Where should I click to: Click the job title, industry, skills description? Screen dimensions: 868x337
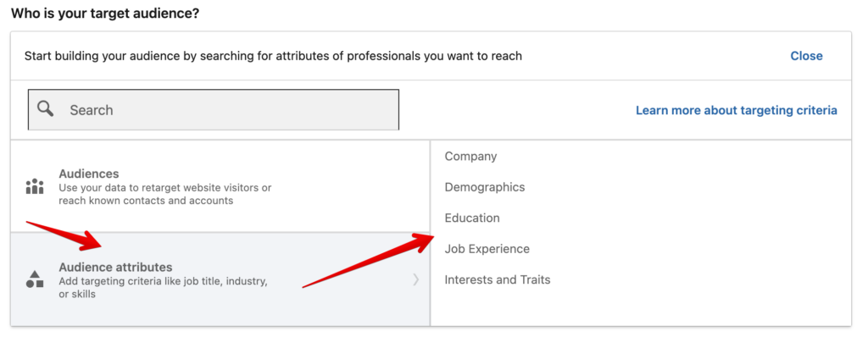click(x=164, y=288)
